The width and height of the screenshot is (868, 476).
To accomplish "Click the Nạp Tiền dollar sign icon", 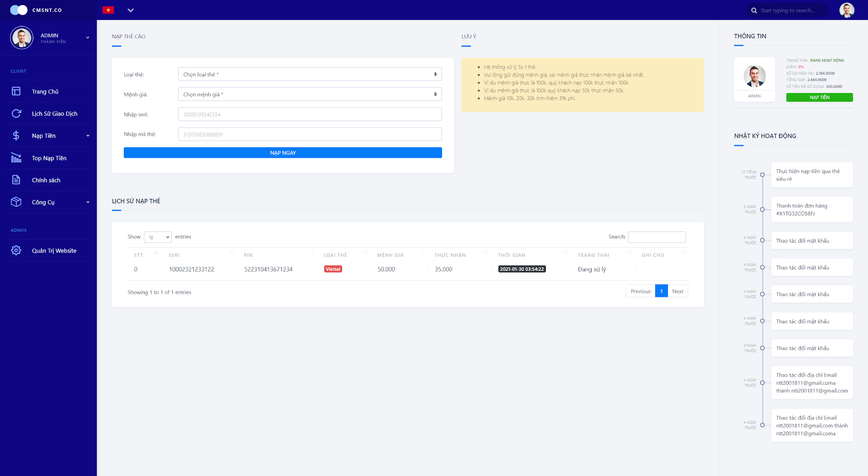I will click(x=16, y=135).
